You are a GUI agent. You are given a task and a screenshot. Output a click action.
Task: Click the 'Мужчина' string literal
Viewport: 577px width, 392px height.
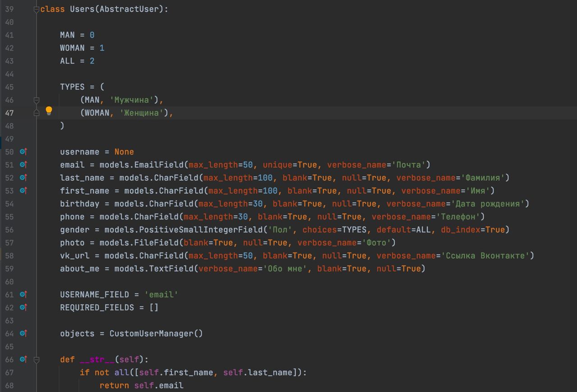point(132,100)
